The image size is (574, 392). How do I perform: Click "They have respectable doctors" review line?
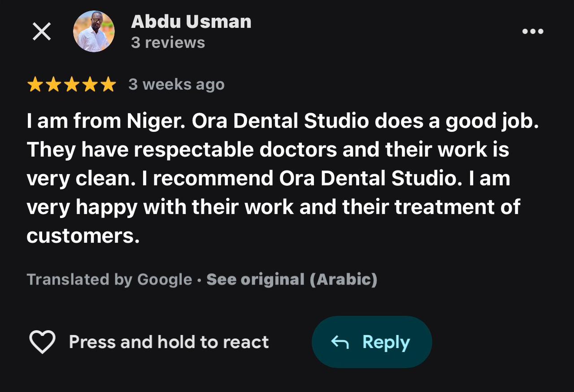182,150
